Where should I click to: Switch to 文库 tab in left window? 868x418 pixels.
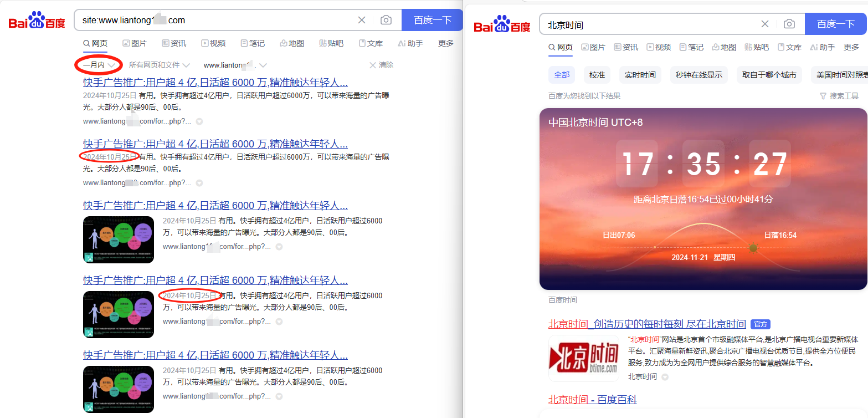point(371,43)
